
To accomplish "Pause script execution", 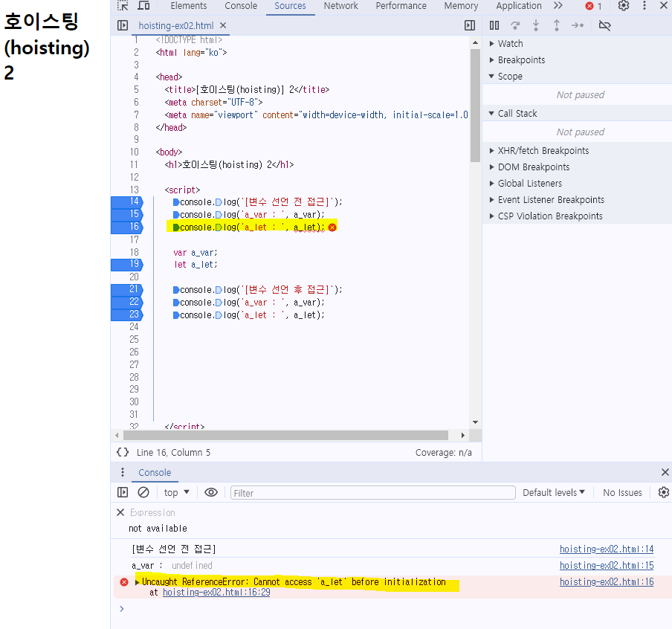I will [x=494, y=26].
